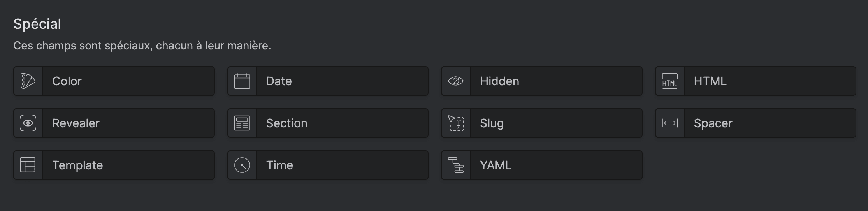Click the HTML fieldtype icon
The width and height of the screenshot is (868, 211).
tap(669, 81)
